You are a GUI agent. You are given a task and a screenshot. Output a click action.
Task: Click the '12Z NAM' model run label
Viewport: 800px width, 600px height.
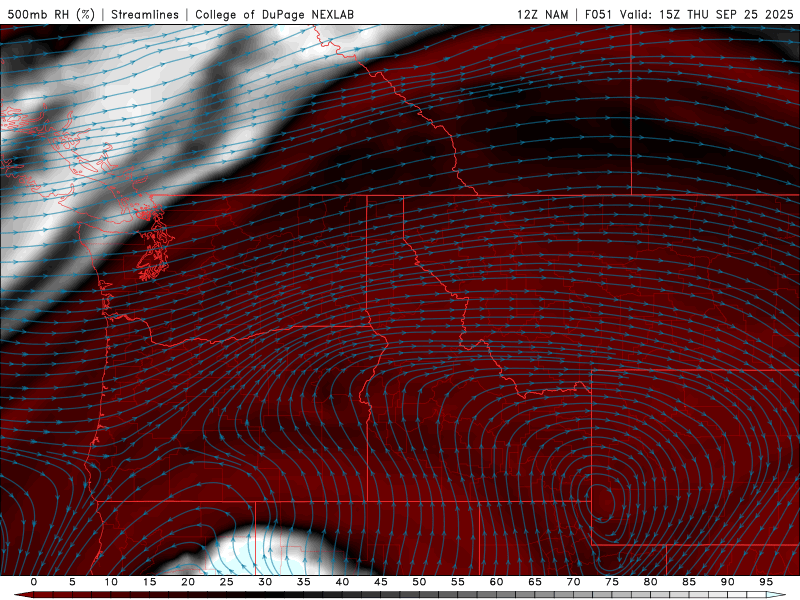(542, 14)
